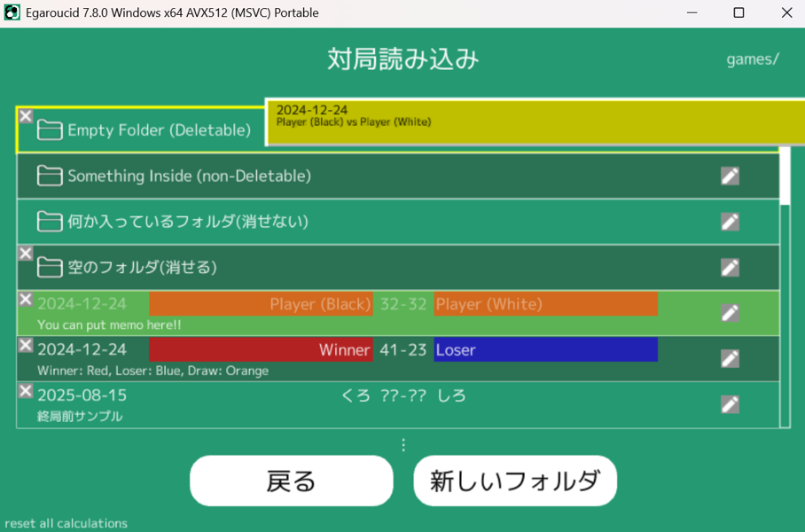Click pencil icon for 何か入っているフォルダ(消せない)

[x=730, y=222]
